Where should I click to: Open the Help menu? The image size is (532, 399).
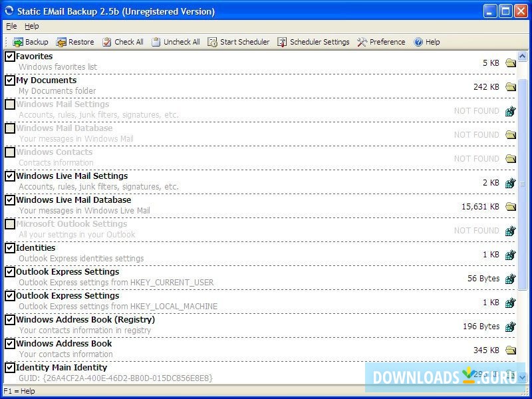coord(31,26)
